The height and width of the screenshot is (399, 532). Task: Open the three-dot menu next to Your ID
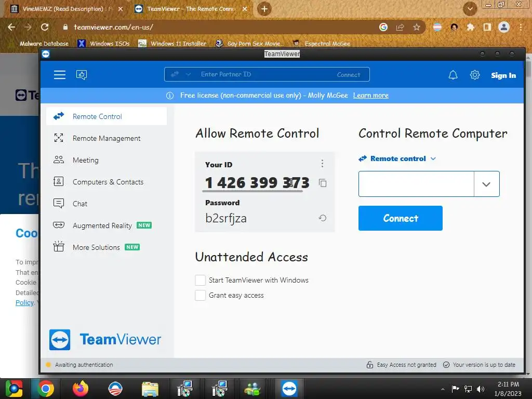pos(322,164)
